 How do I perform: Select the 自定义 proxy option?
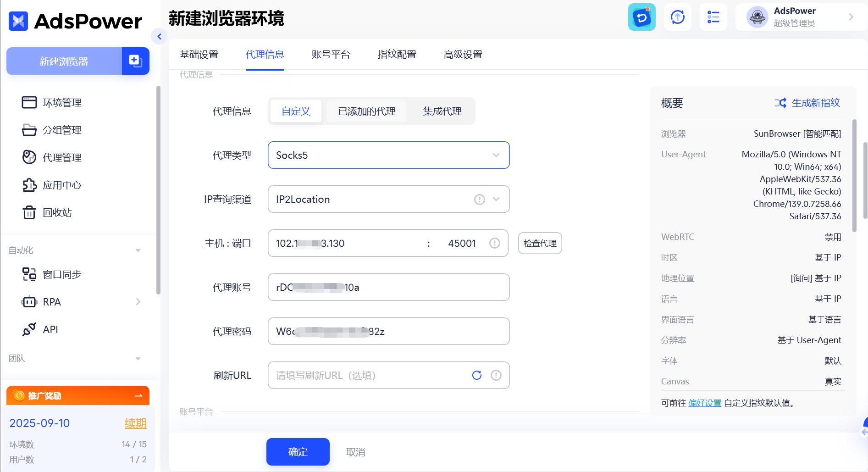[x=295, y=111]
